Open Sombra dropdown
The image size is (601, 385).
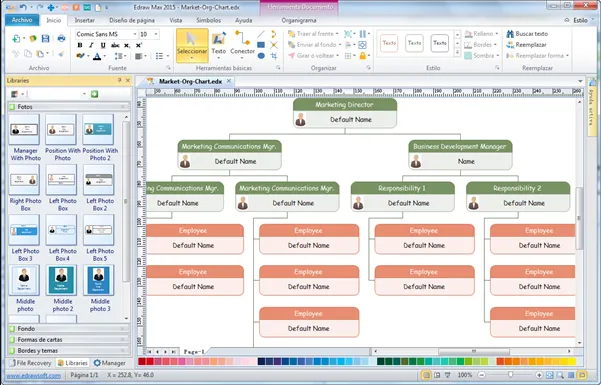click(x=482, y=56)
